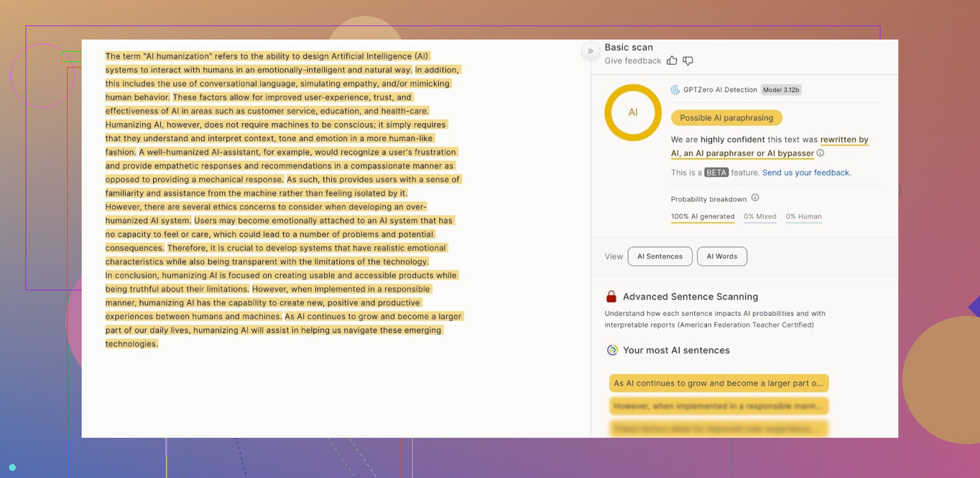Switch view to AI Sentences
This screenshot has height=478, width=980.
coord(660,257)
